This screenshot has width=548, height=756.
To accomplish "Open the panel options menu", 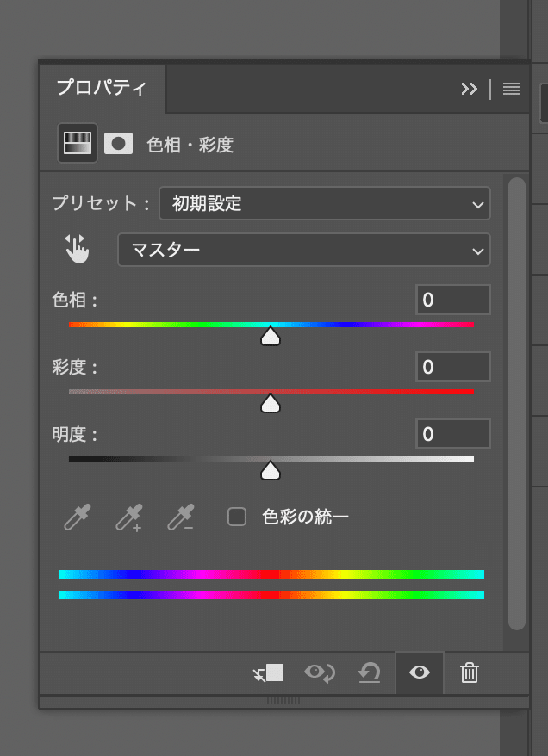I will click(x=512, y=89).
